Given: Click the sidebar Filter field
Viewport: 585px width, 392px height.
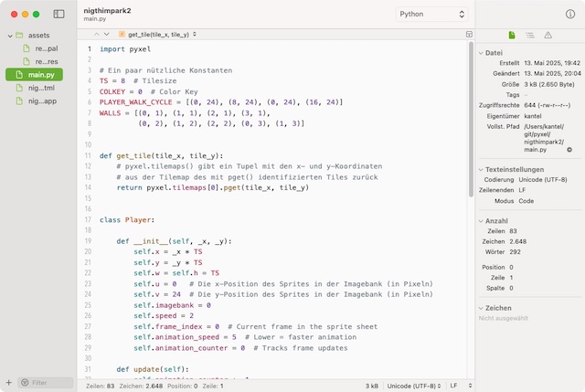Looking at the screenshot, I should pyautogui.click(x=46, y=383).
